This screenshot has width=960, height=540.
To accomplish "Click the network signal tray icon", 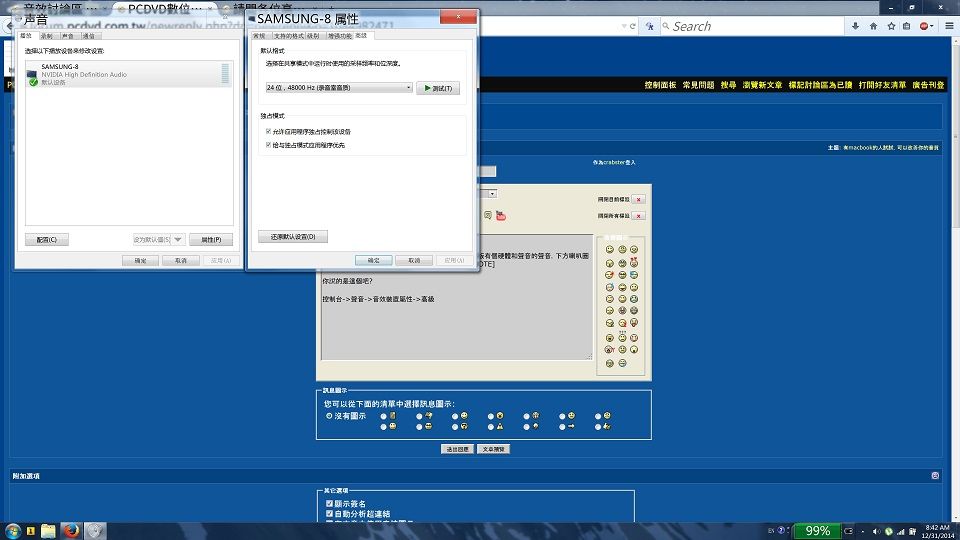I will [901, 531].
